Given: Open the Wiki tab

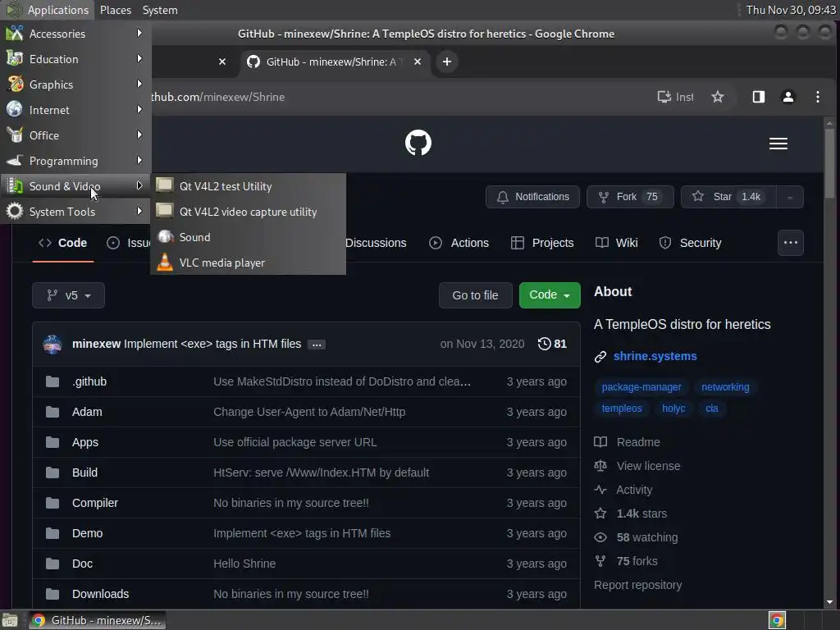Looking at the screenshot, I should (x=617, y=243).
